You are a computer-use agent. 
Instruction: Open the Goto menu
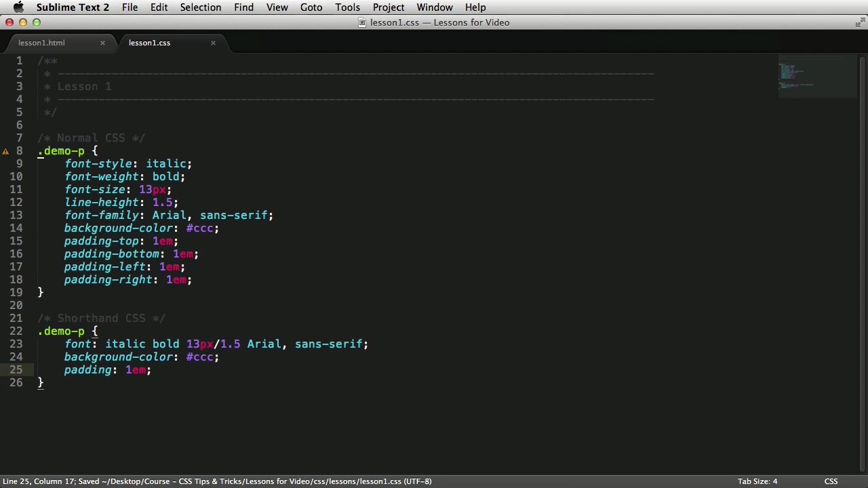pos(311,7)
